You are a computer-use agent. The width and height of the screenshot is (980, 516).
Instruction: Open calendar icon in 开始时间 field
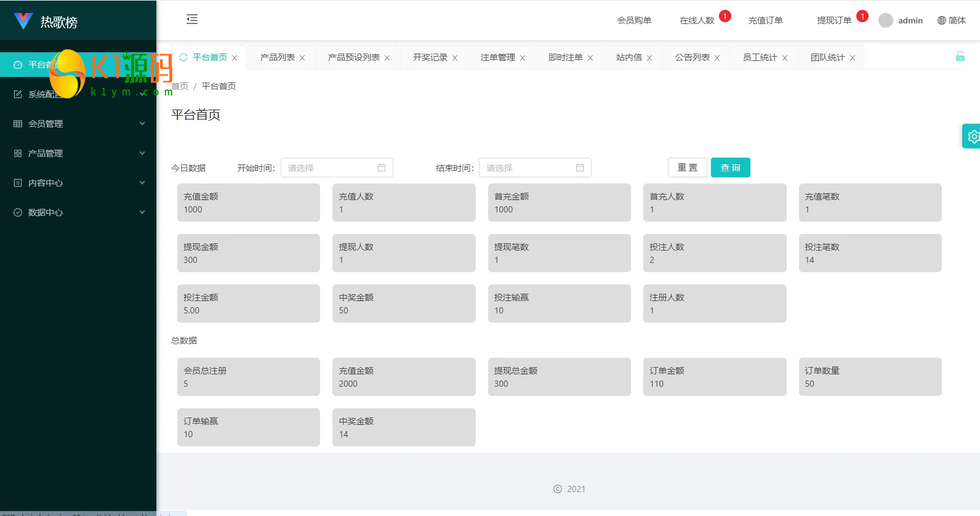[382, 167]
